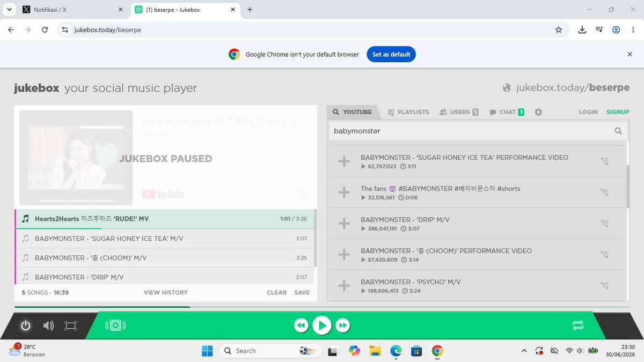Open the weather widget showing 28°C

pyautogui.click(x=27, y=351)
